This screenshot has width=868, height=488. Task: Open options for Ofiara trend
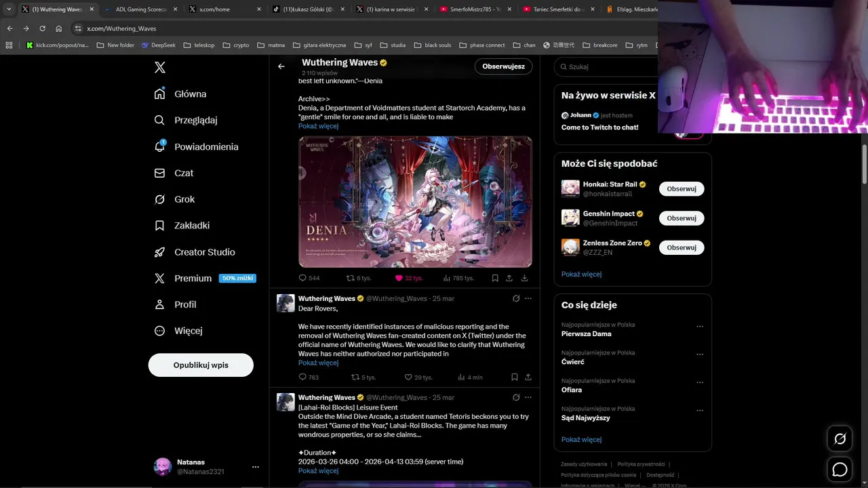[x=700, y=382]
